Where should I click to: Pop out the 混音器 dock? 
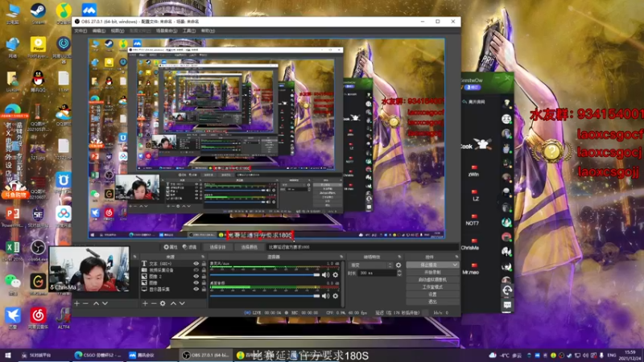click(x=341, y=257)
